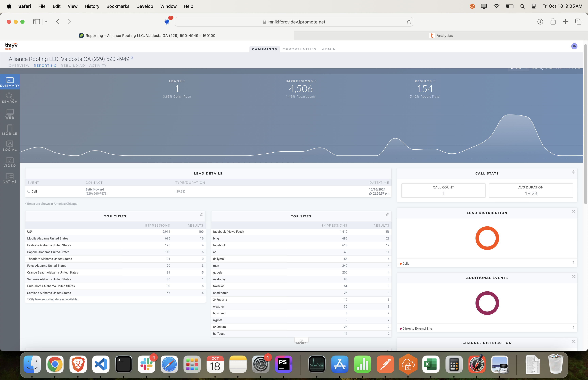588x380 pixels.
Task: Open the Rebuild Ad subtab
Action: coord(73,66)
